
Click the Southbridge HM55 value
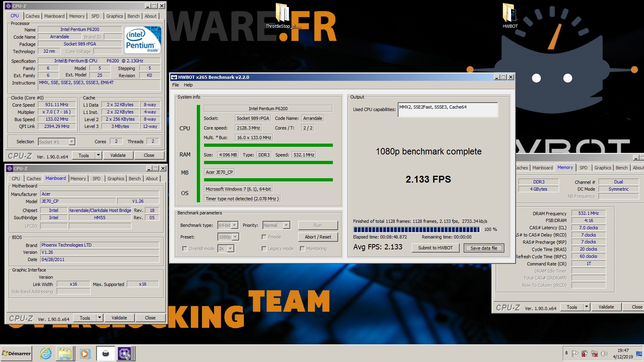[100, 218]
